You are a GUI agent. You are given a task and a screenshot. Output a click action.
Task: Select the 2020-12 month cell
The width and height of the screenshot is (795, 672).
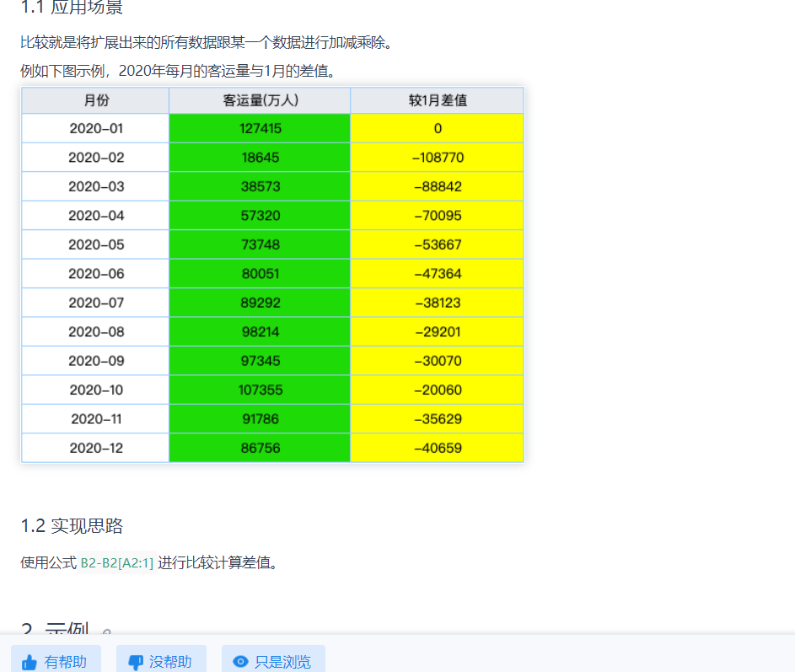click(x=96, y=448)
